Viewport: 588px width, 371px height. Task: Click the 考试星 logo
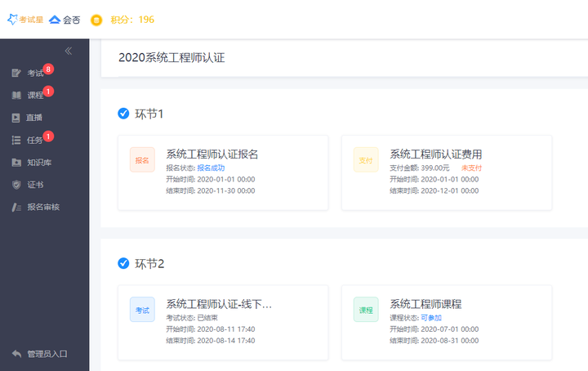(x=25, y=19)
